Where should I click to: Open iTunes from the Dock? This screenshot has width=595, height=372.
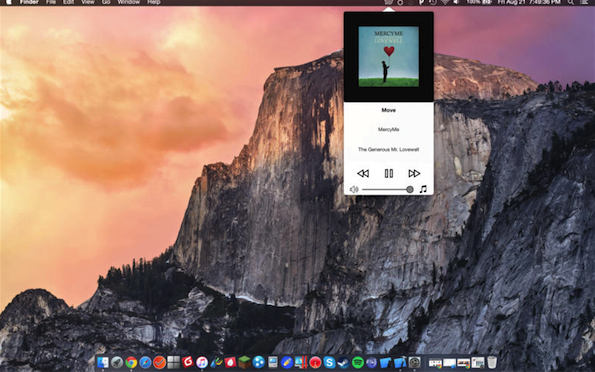coord(202,363)
